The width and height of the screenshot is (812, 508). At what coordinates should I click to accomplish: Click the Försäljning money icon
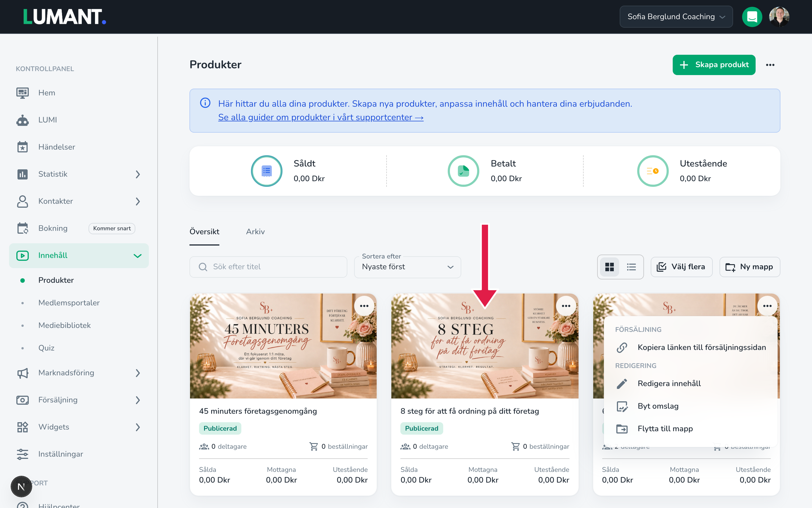[23, 400]
